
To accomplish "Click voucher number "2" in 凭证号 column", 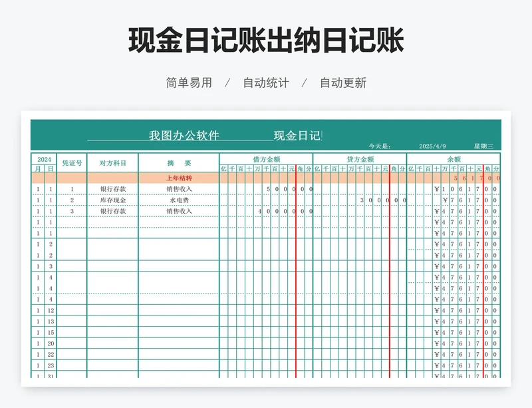I will [72, 200].
